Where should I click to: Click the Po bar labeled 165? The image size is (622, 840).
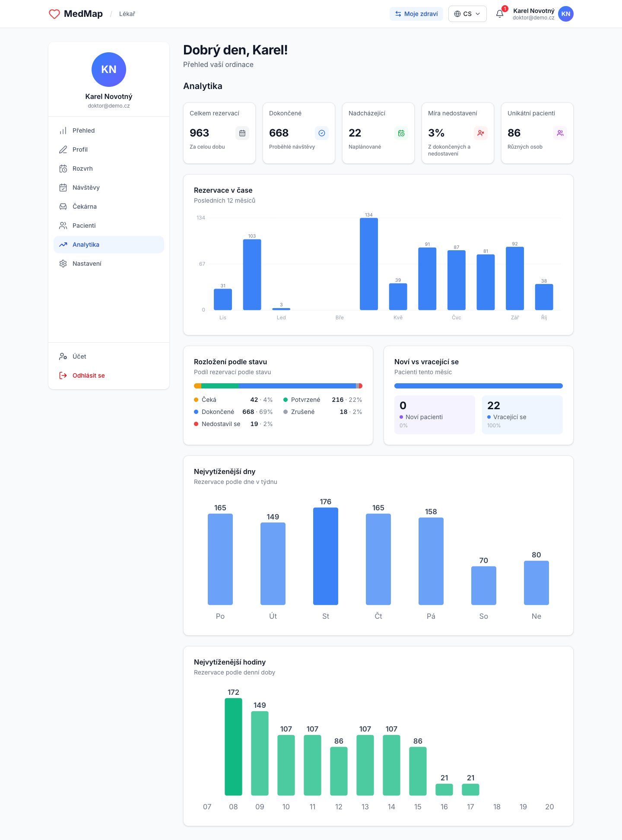220,559
